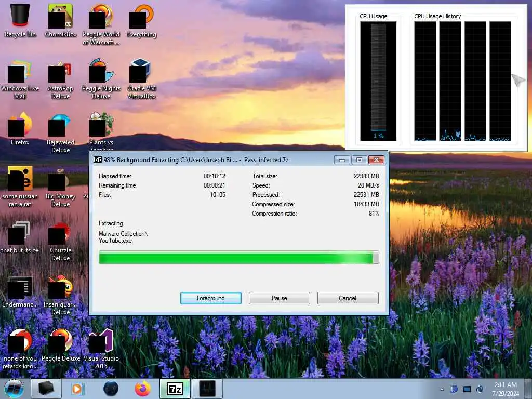Screen dimensions: 532x399
Task: Open Firefox from the taskbar
Action: [143, 389]
